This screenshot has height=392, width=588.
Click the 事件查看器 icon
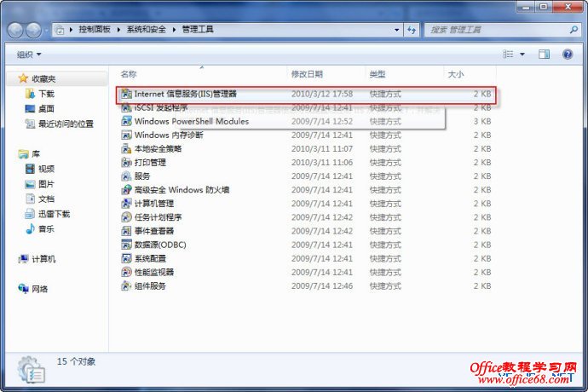[x=127, y=231]
